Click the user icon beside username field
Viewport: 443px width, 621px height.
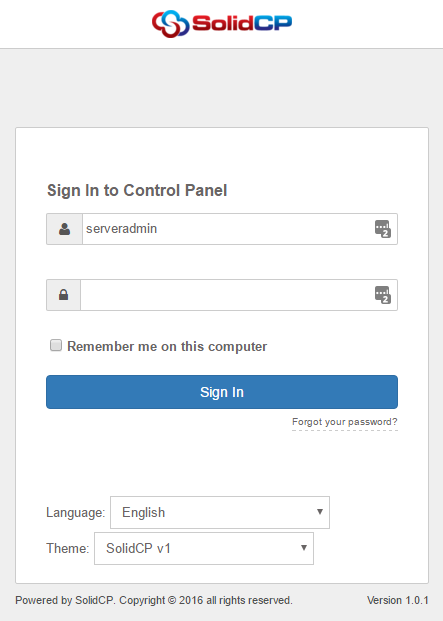pos(65,229)
